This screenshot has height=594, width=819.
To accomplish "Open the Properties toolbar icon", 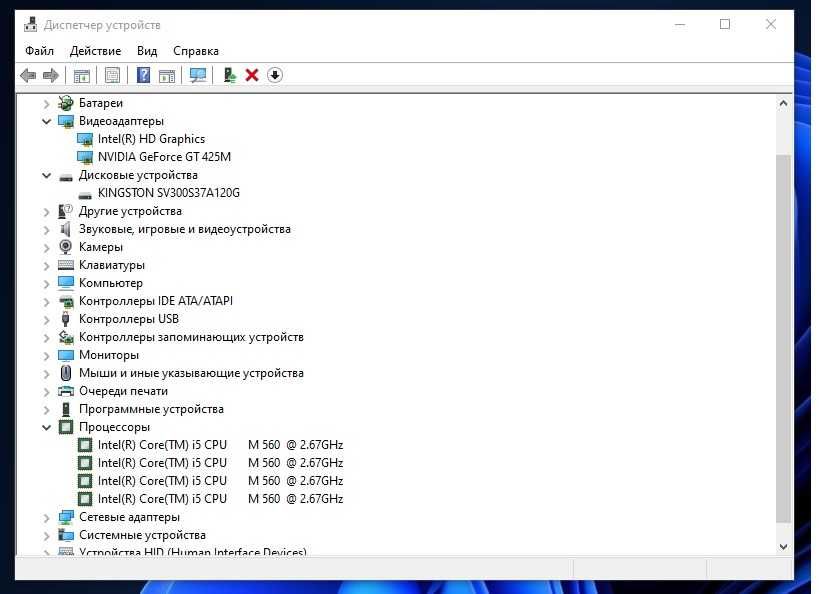I will point(112,75).
